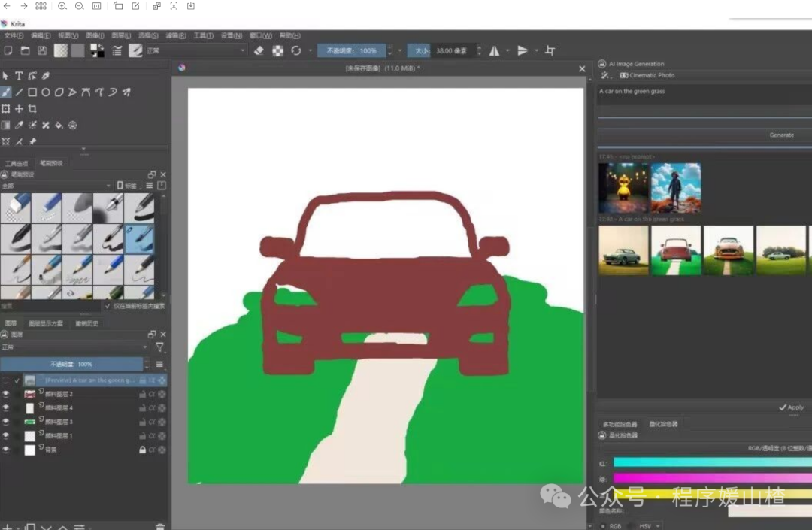Toggle the search-in-current-tag checkbox
The height and width of the screenshot is (530, 812).
(x=108, y=307)
